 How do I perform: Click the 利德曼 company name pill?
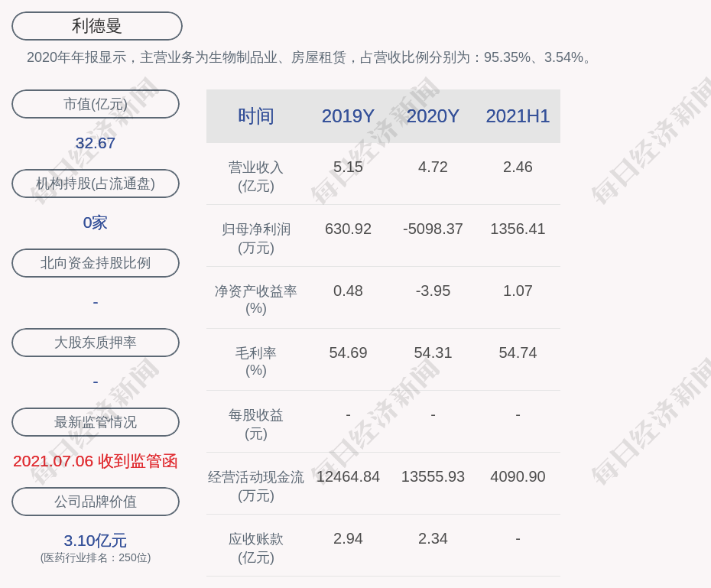(x=96, y=26)
